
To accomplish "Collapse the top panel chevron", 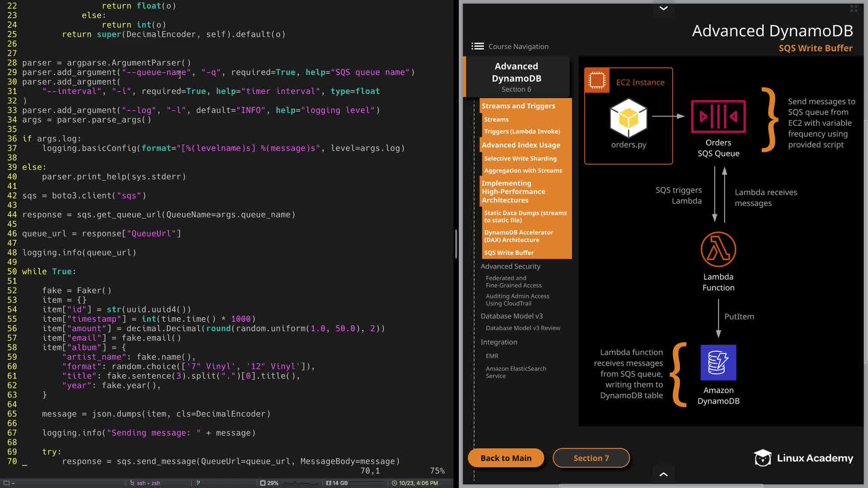I will click(663, 8).
